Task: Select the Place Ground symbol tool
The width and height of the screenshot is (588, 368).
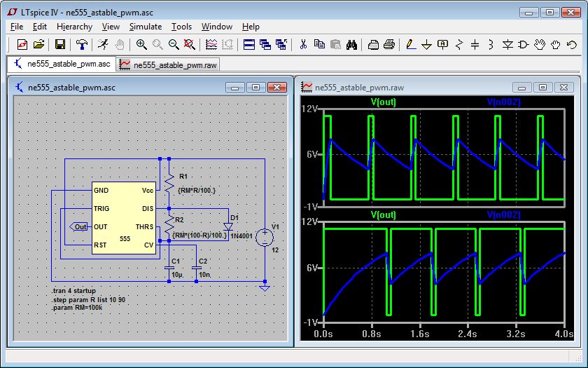Action: (x=426, y=45)
